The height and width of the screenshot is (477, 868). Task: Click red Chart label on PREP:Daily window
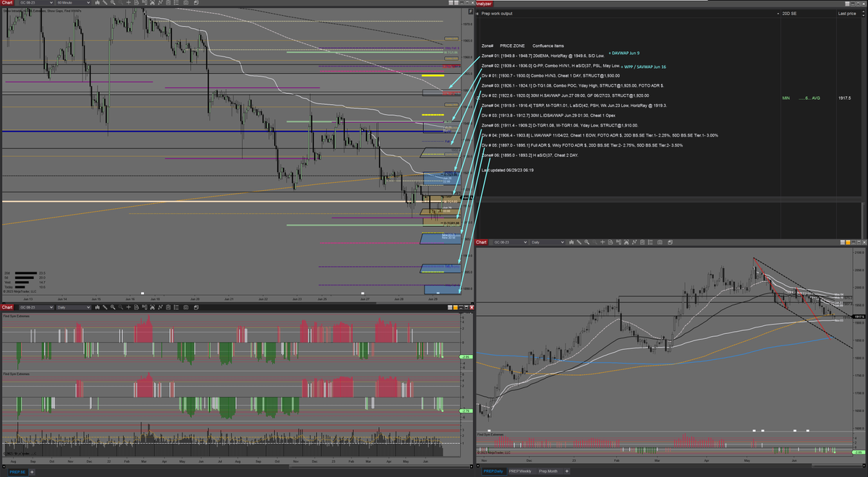(481, 242)
